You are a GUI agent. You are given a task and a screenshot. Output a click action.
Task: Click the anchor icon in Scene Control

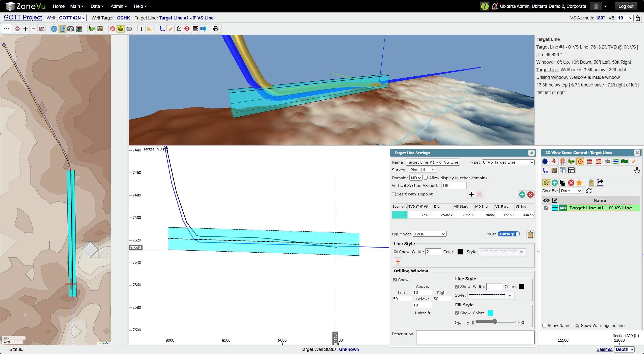(637, 171)
